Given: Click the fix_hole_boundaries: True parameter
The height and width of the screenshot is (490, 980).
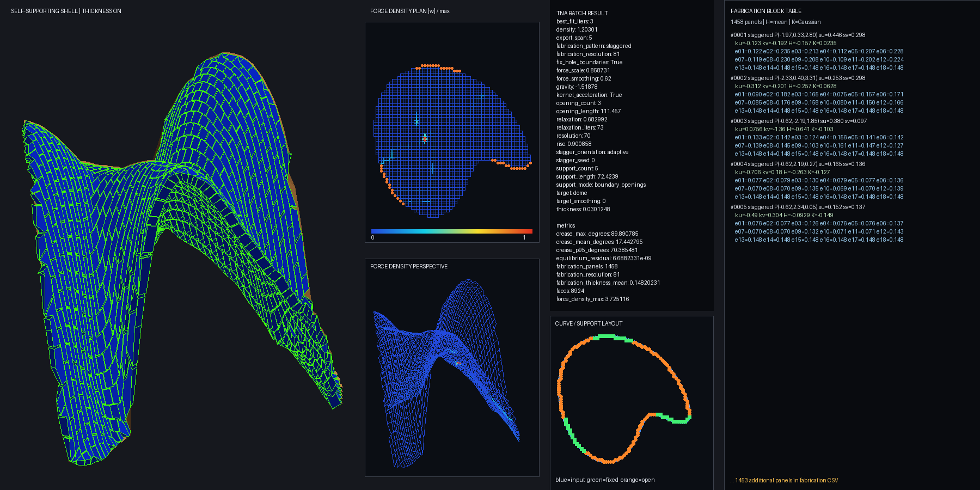Looking at the screenshot, I should coord(589,62).
